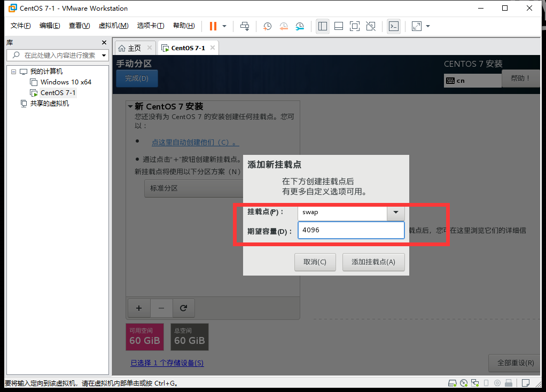
Task: Click the sound card status icon
Action: pyautogui.click(x=497, y=383)
